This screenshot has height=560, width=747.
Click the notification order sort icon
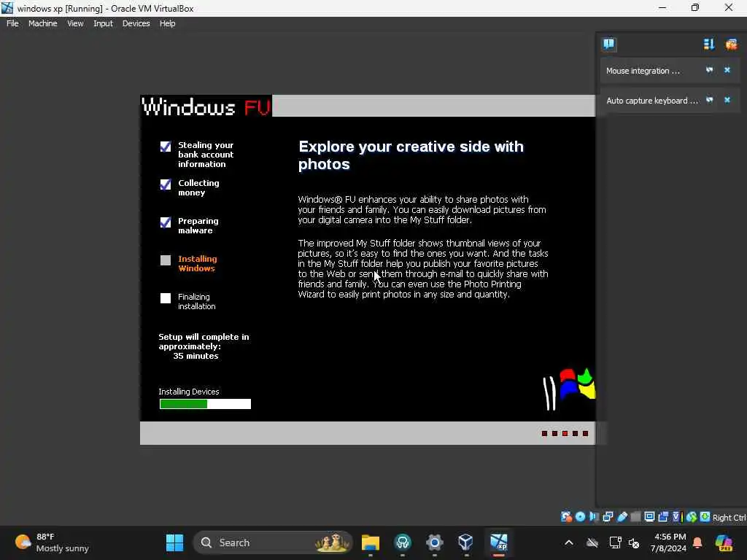(x=709, y=44)
